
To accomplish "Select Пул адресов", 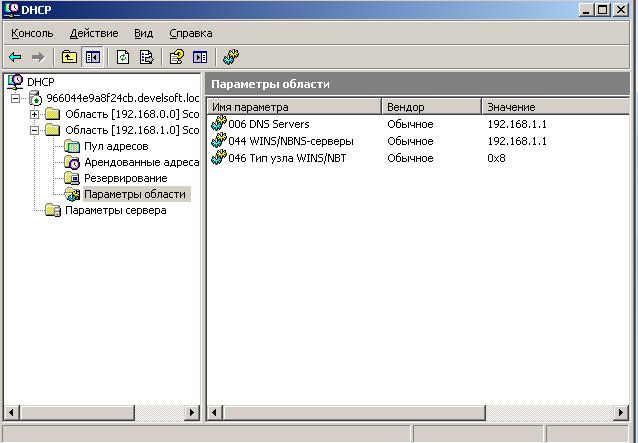I will tap(116, 146).
